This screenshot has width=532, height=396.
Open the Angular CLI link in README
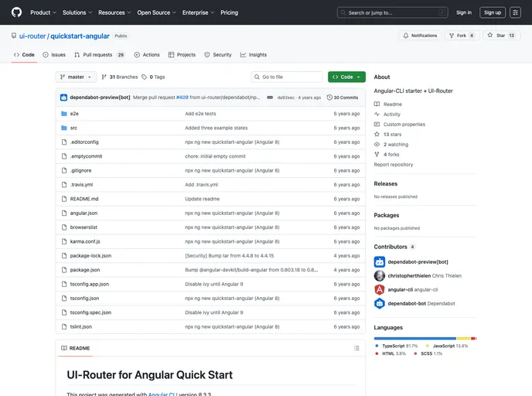(162, 394)
